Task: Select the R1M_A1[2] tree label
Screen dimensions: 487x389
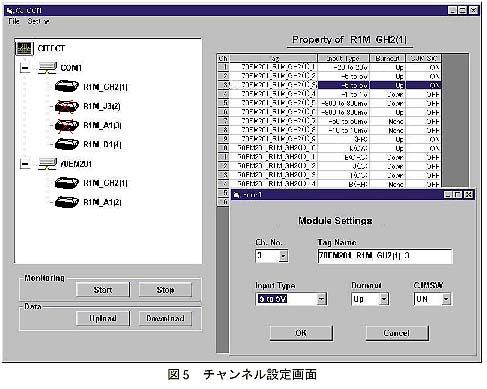Action: click(102, 202)
